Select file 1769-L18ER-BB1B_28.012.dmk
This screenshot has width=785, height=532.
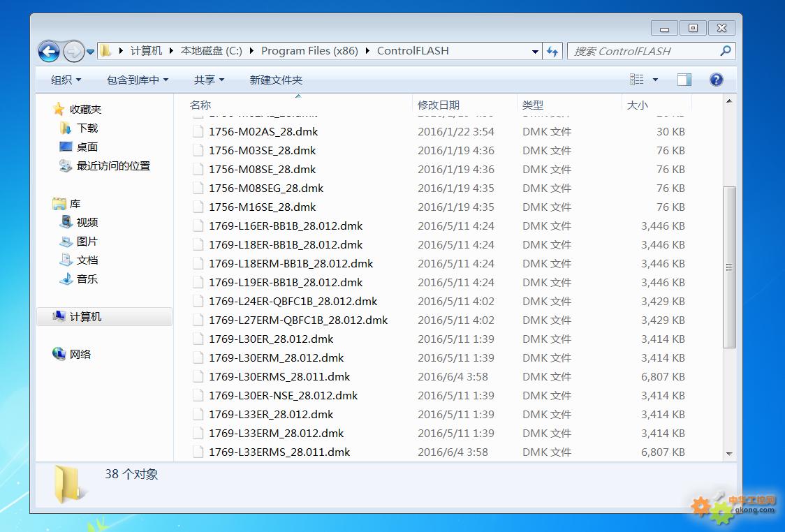coord(286,245)
